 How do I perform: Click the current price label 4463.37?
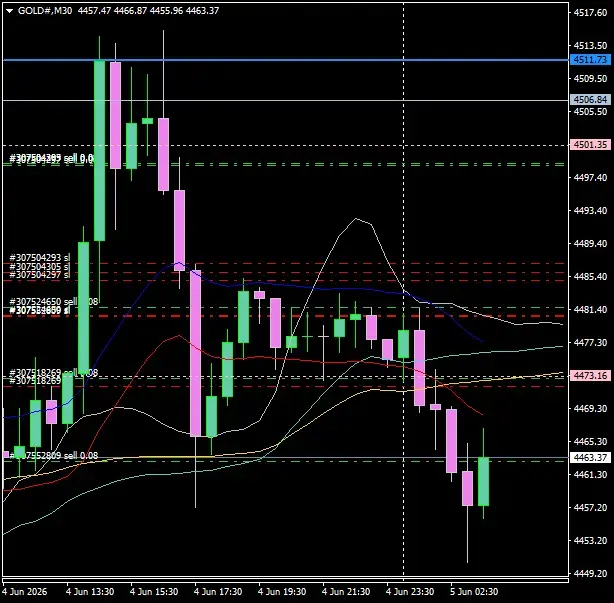590,457
